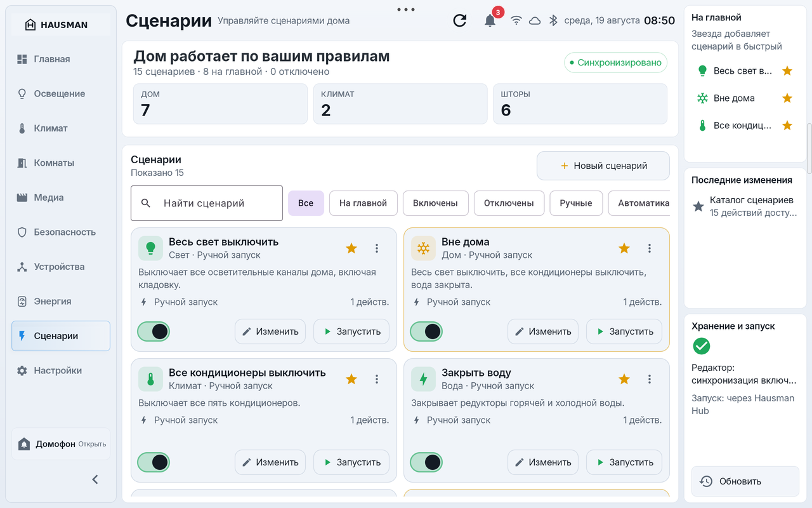Open more options for "Все кондиционеры выключить"
This screenshot has height=508, width=812.
point(377,379)
